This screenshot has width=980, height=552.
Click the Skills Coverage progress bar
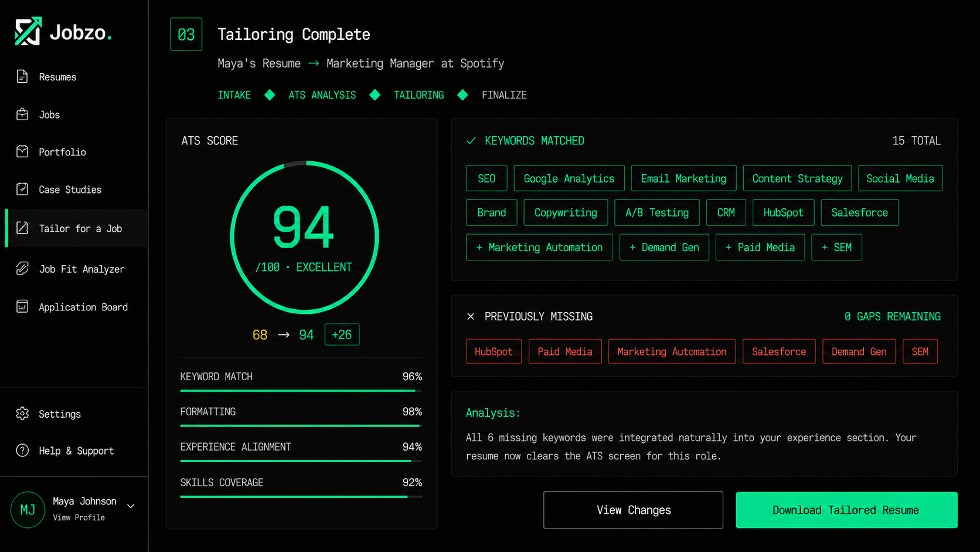tap(301, 497)
